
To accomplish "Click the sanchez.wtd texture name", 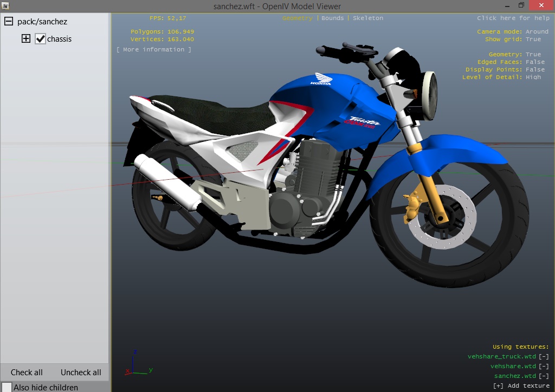I will (x=515, y=376).
